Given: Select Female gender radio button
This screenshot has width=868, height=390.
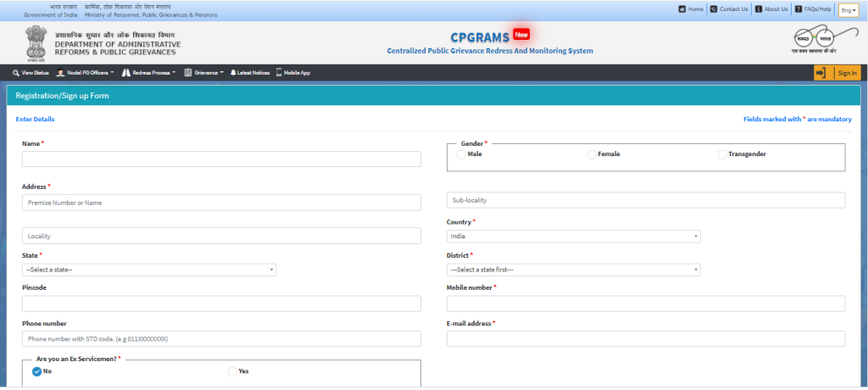Looking at the screenshot, I should [x=591, y=154].
